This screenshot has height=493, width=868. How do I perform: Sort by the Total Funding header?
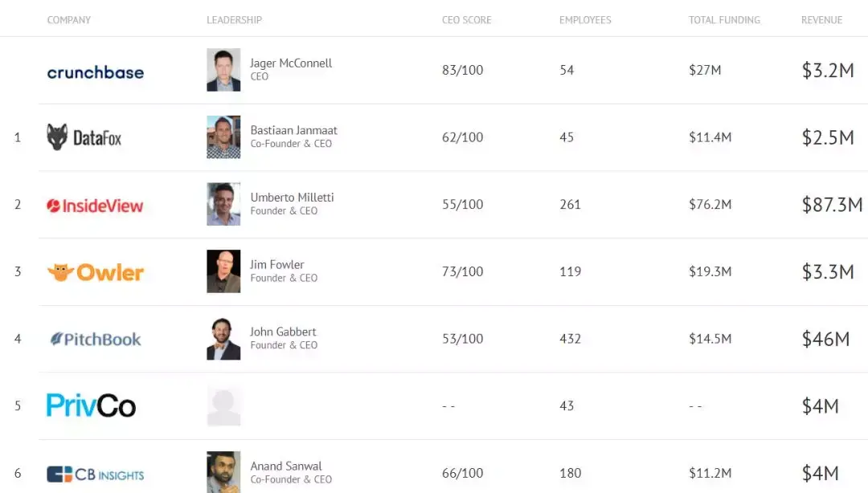click(x=724, y=20)
